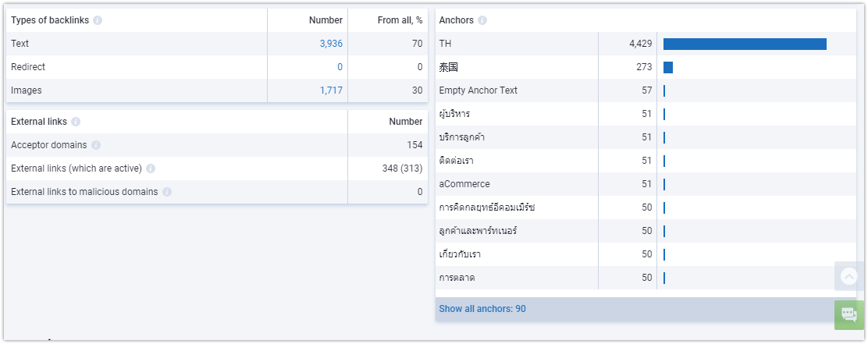Open Text backlinks count 3,936
This screenshot has height=344, width=868.
(x=331, y=44)
